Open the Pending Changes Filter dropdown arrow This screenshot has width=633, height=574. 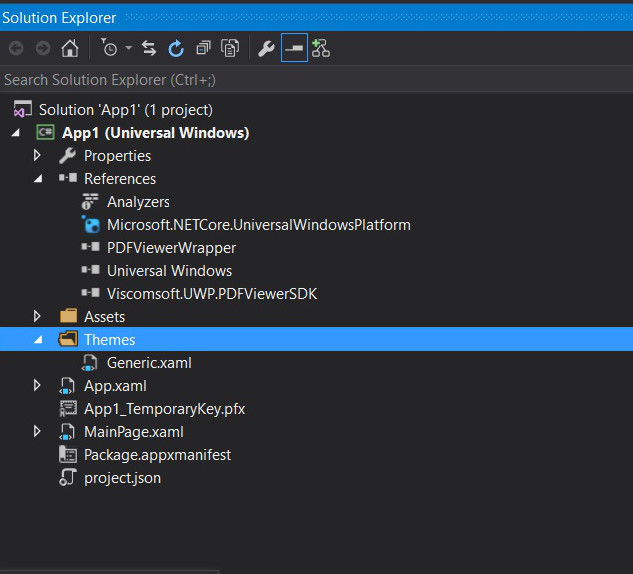click(x=128, y=48)
